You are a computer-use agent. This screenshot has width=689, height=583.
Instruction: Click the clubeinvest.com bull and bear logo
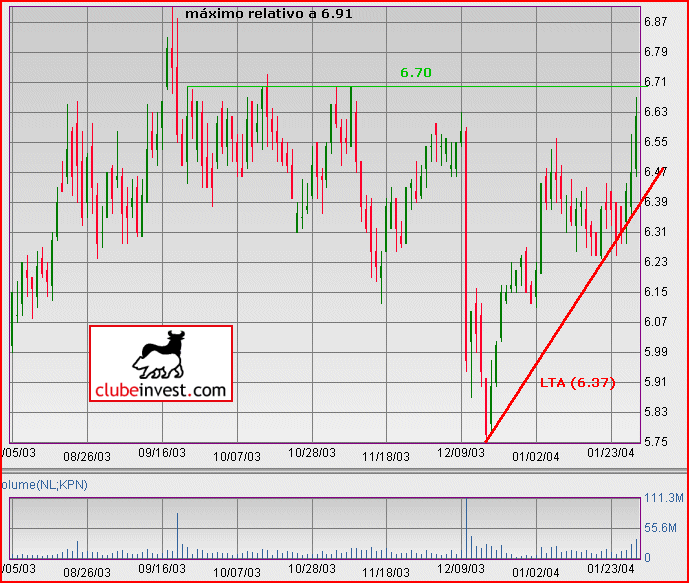point(161,363)
